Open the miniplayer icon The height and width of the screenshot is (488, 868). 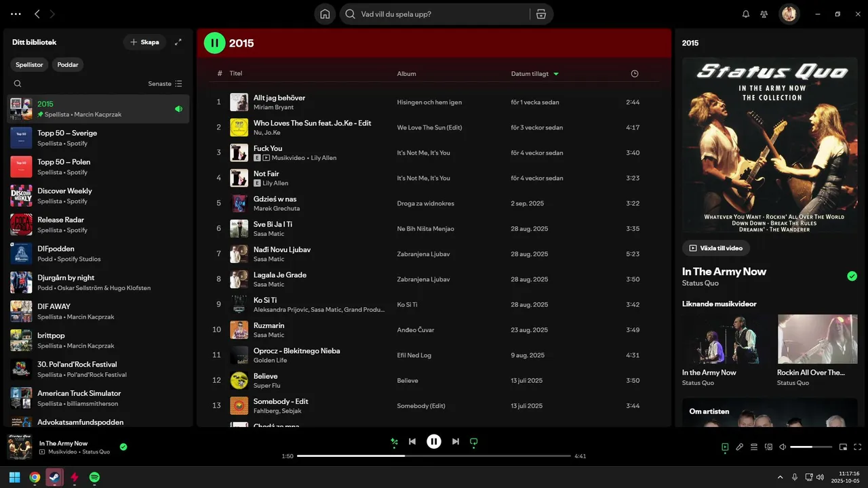pos(844,447)
